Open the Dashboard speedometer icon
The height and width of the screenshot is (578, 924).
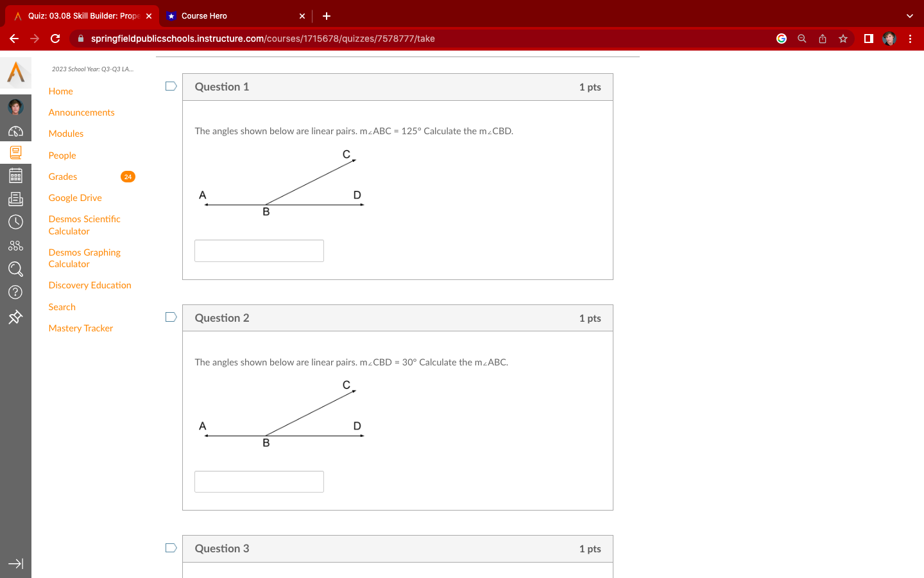(x=15, y=131)
